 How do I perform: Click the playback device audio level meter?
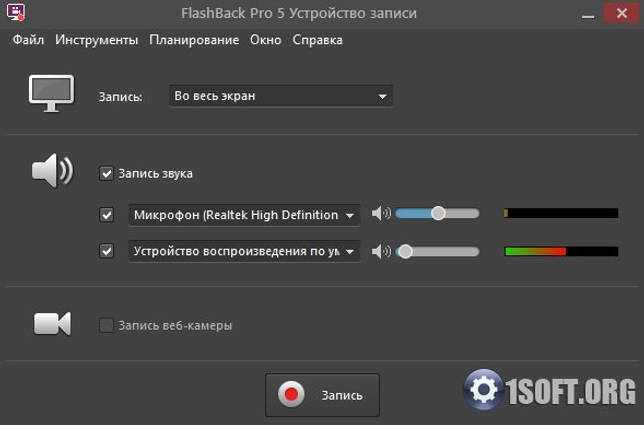[561, 251]
